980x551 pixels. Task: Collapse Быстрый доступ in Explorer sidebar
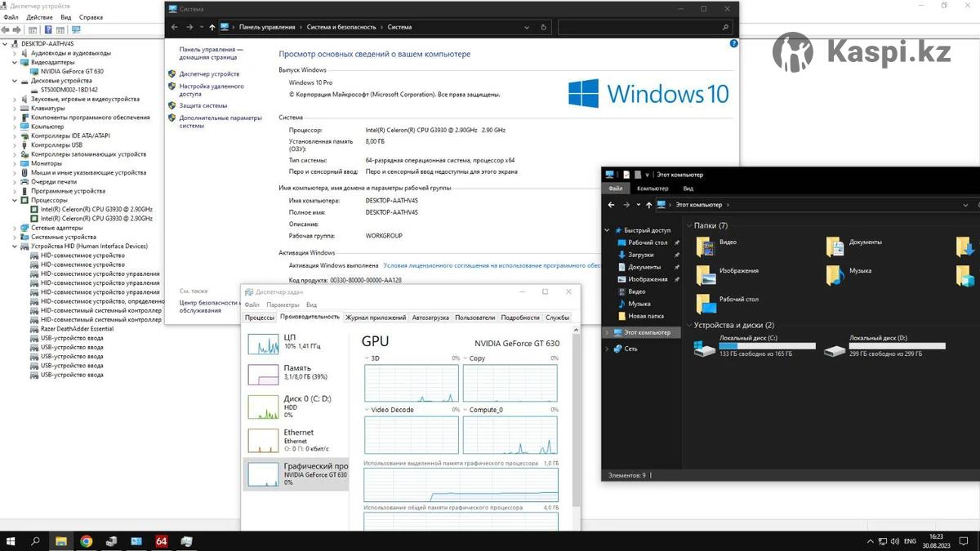click(607, 230)
